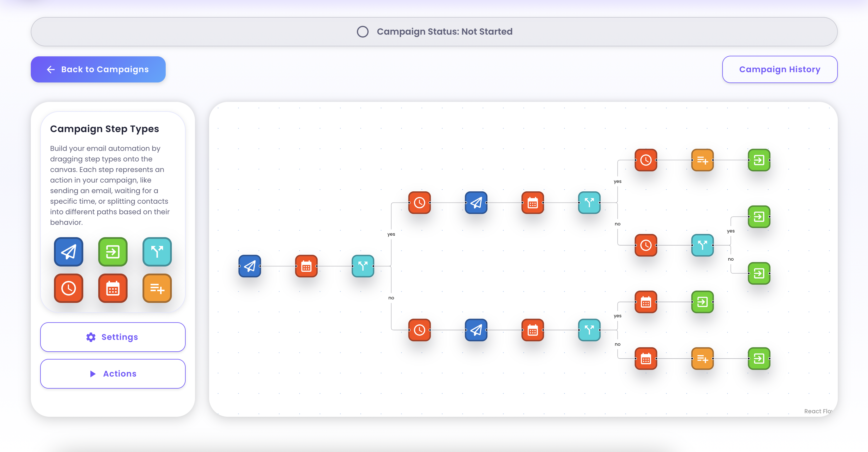Viewport: 868px width, 452px height.
Task: Select the Send Email step type icon
Action: click(x=68, y=252)
